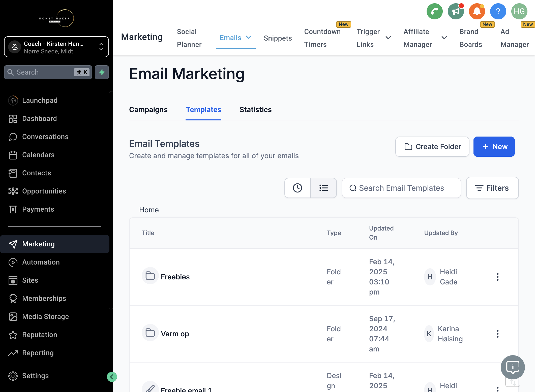This screenshot has width=535, height=392.
Task: Click the blue New template button
Action: click(x=494, y=147)
